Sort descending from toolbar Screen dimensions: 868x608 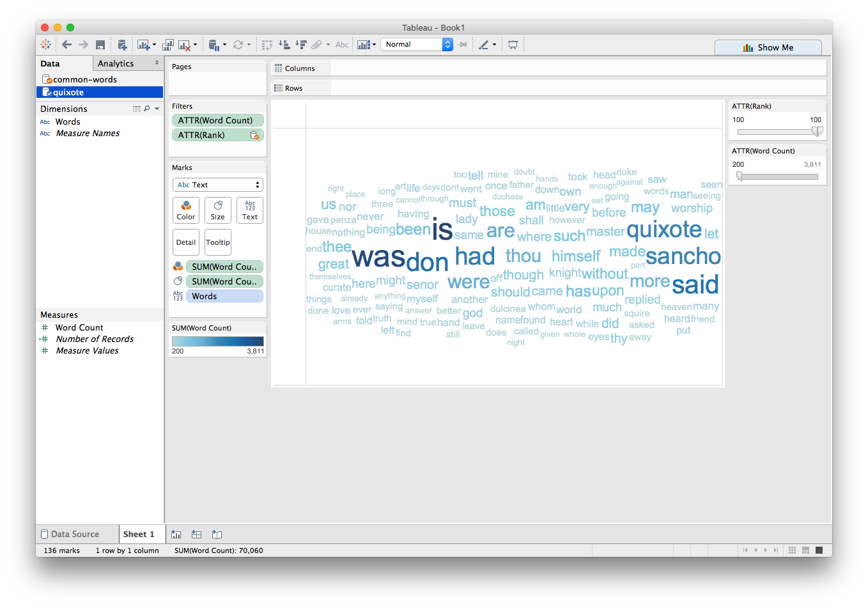(301, 45)
